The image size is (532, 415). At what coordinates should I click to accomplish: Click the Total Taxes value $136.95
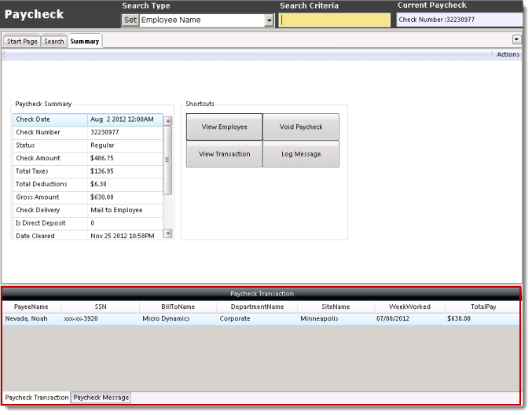tap(102, 171)
